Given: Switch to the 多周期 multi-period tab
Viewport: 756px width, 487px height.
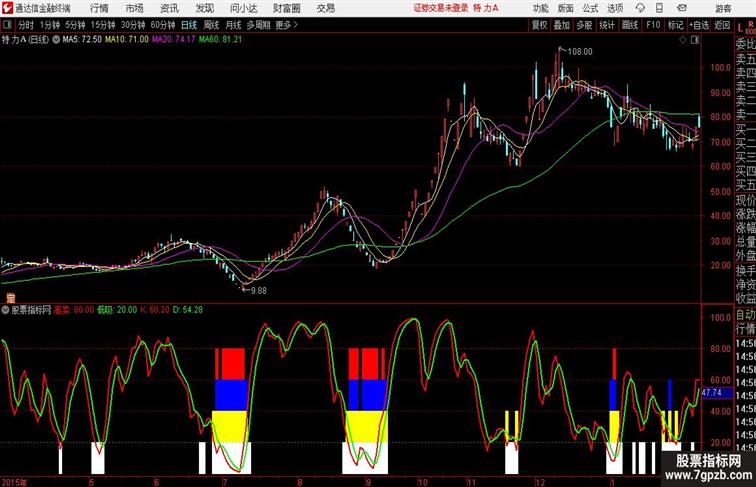Looking at the screenshot, I should [258, 25].
